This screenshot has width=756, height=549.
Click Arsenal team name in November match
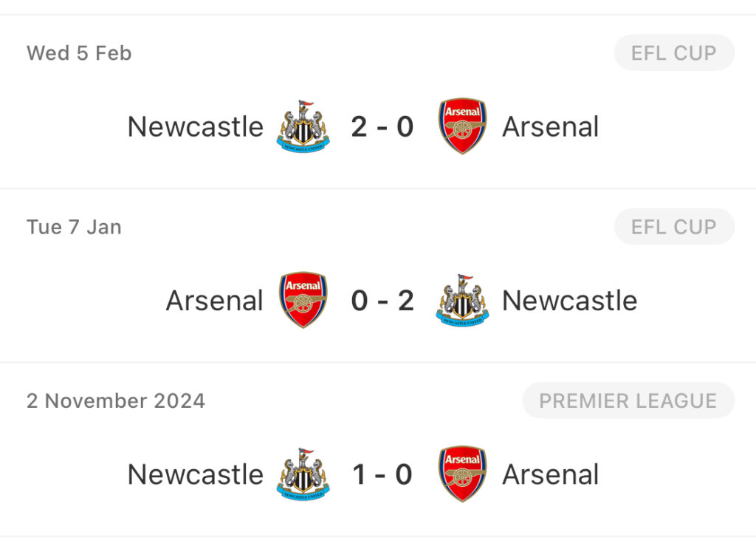click(551, 474)
